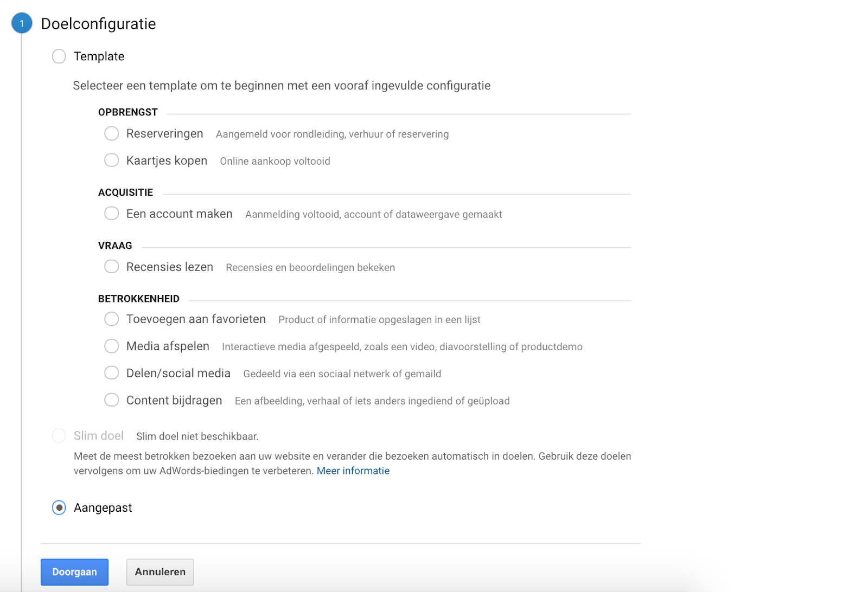Image resolution: width=868 pixels, height=592 pixels.
Task: Choose Toevoegen aan favorieten template
Action: point(112,319)
